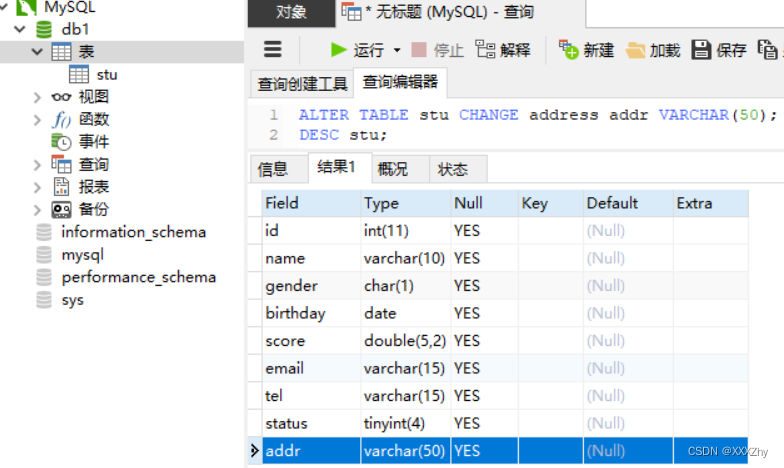Click the Functions f() icon
This screenshot has height=468, width=784.
[x=61, y=120]
